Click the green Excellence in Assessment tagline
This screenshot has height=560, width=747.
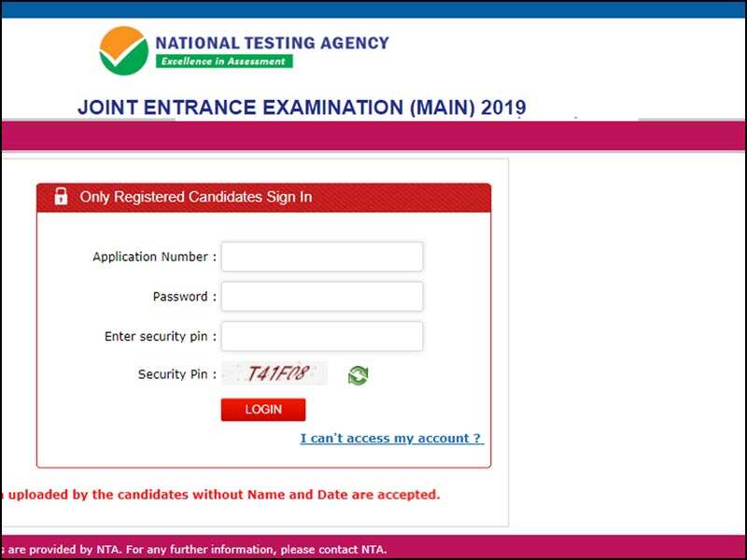[x=224, y=62]
